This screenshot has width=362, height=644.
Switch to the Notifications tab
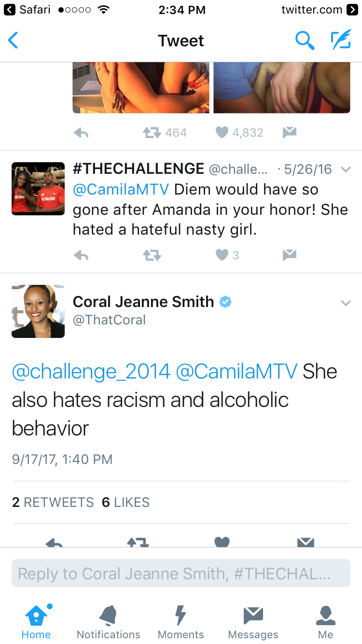pyautogui.click(x=109, y=622)
